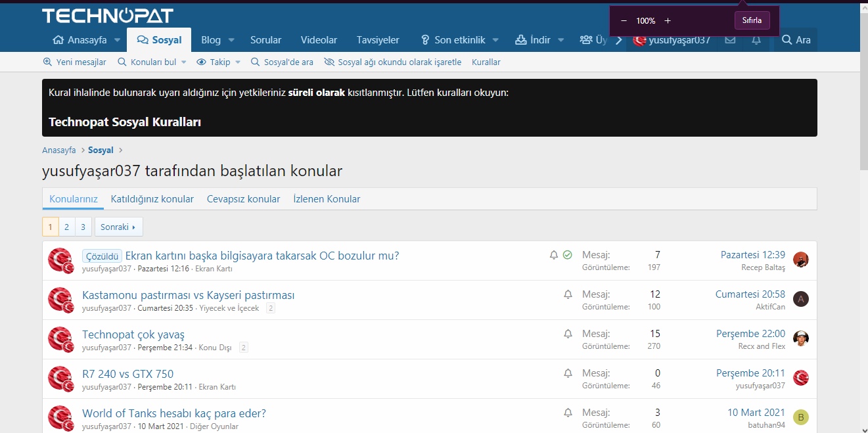Go to page 3 of the thread list

(x=83, y=227)
